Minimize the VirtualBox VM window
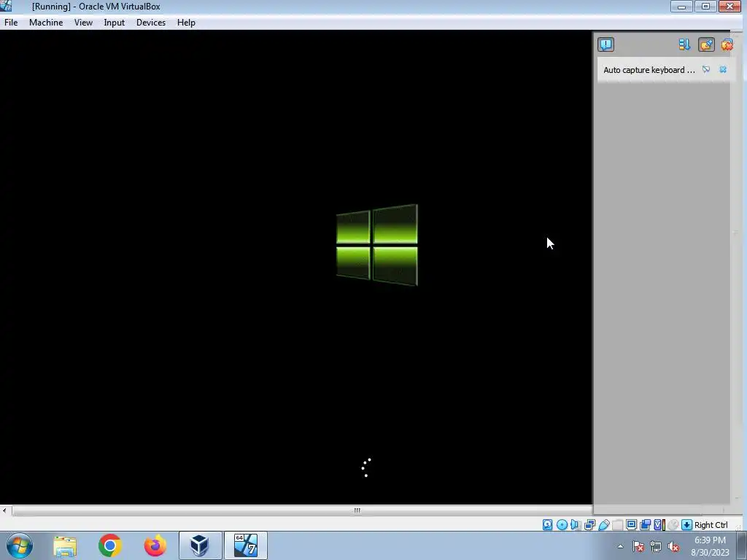 click(x=682, y=7)
